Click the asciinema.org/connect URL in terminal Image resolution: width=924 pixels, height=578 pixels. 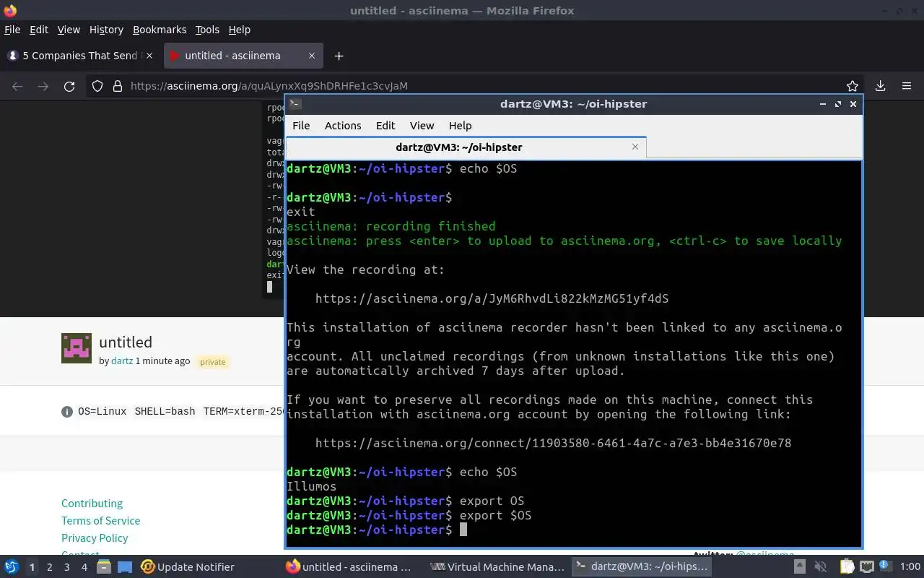(x=553, y=443)
